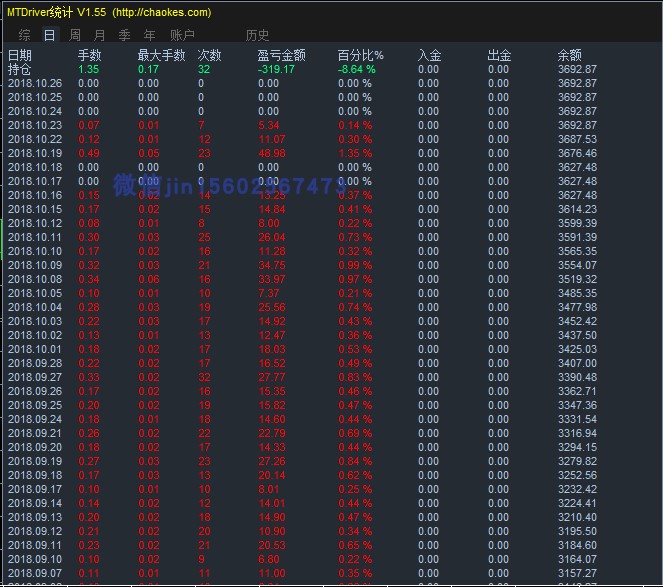Open the 周 weekly tab
This screenshot has width=663, height=587.
(x=75, y=35)
